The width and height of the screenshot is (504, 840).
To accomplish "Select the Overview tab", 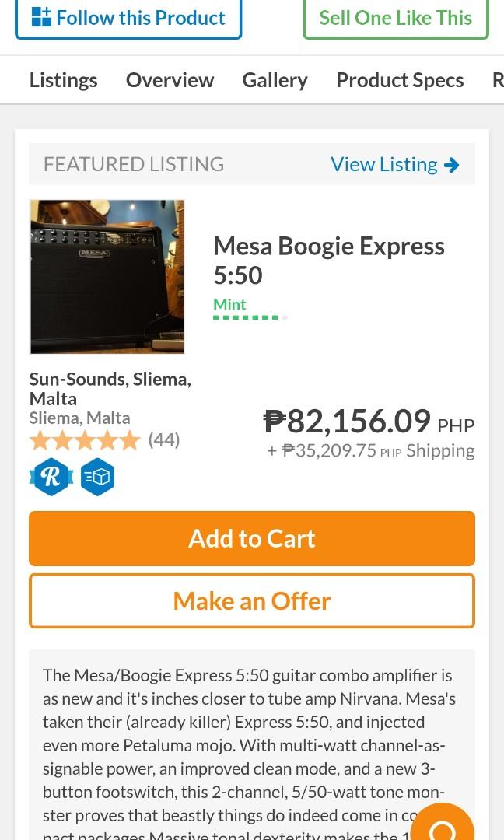I will (170, 79).
